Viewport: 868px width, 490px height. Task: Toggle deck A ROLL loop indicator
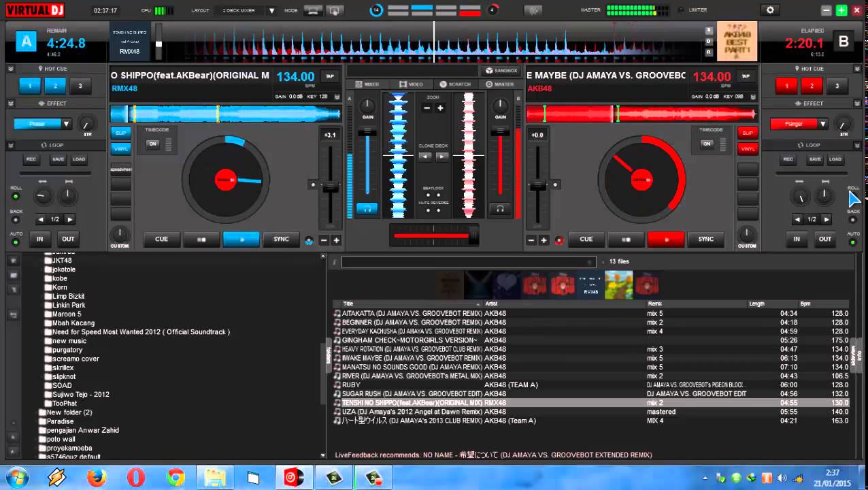pyautogui.click(x=15, y=196)
